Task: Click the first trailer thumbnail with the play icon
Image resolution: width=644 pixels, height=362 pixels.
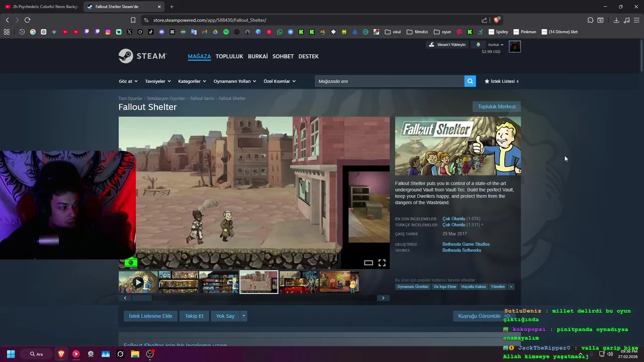Action: pyautogui.click(x=138, y=282)
